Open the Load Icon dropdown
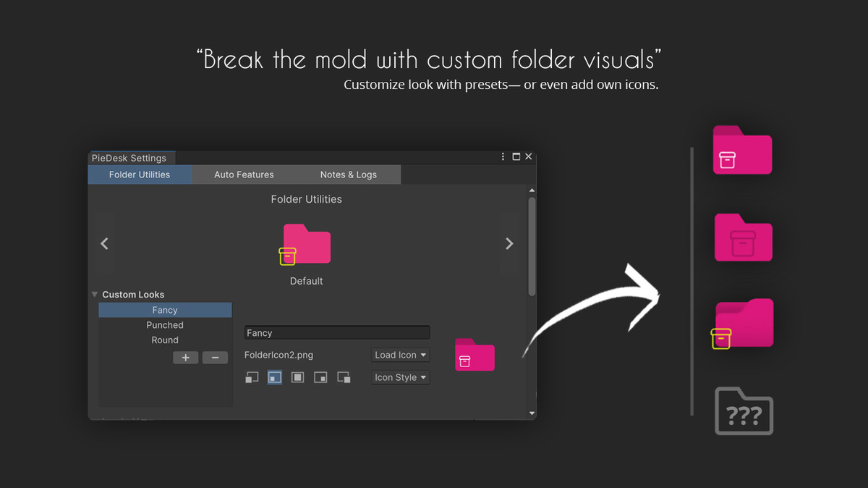Screen dimensions: 868x488 coord(401,355)
